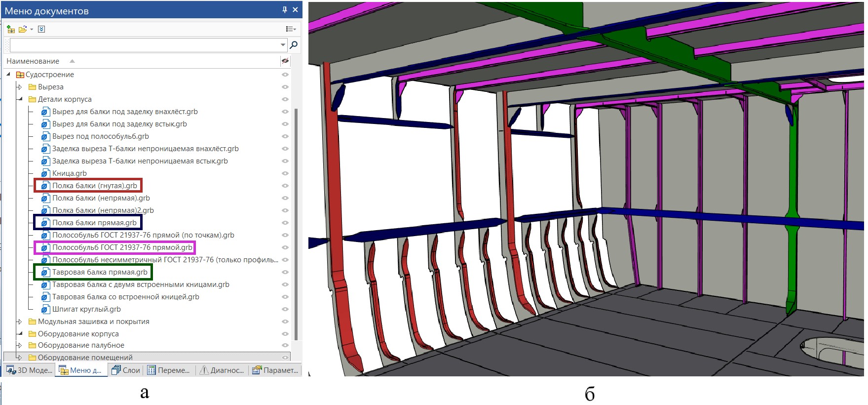Select Полособульб ГОСТ 21937-76 прямой.grb

coord(122,247)
